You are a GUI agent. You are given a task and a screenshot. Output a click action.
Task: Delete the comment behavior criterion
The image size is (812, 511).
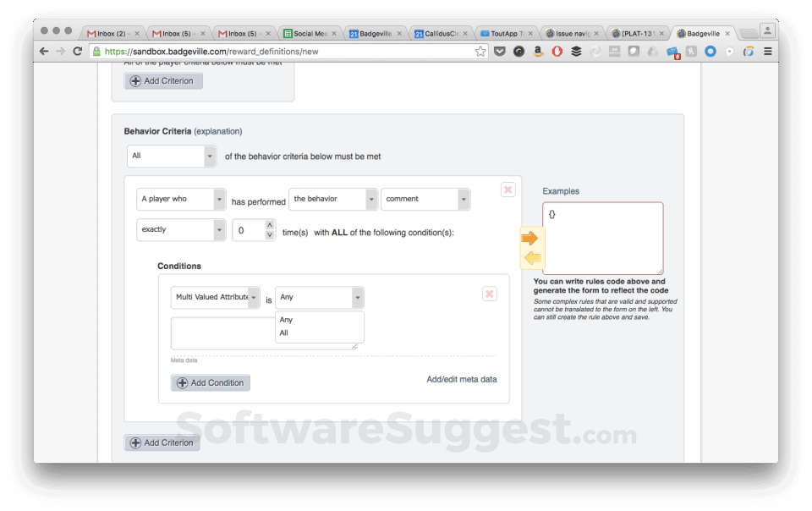(508, 190)
